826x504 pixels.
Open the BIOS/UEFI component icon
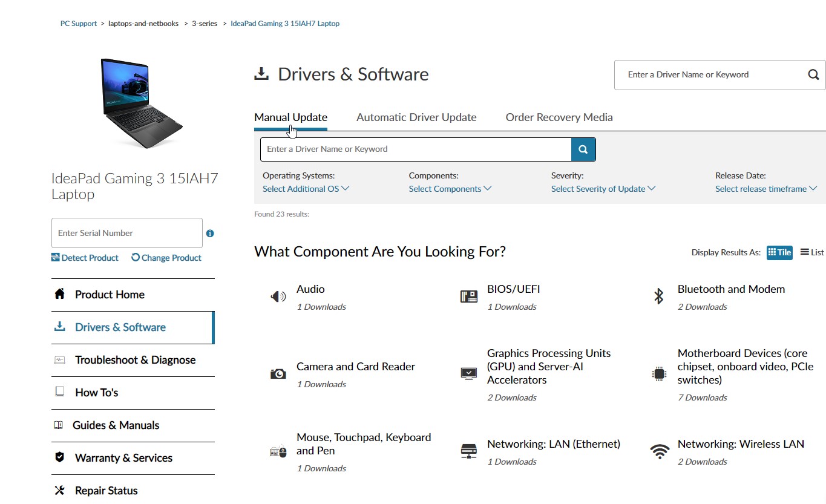tap(469, 296)
